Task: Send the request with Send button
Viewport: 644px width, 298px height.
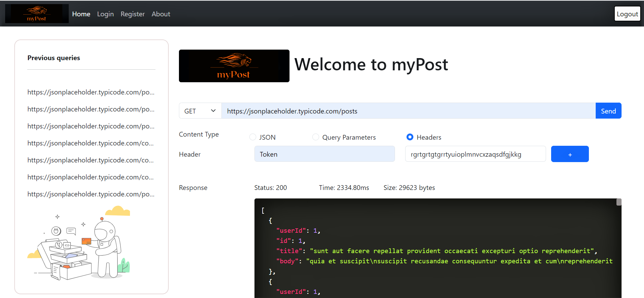Action: [x=608, y=111]
